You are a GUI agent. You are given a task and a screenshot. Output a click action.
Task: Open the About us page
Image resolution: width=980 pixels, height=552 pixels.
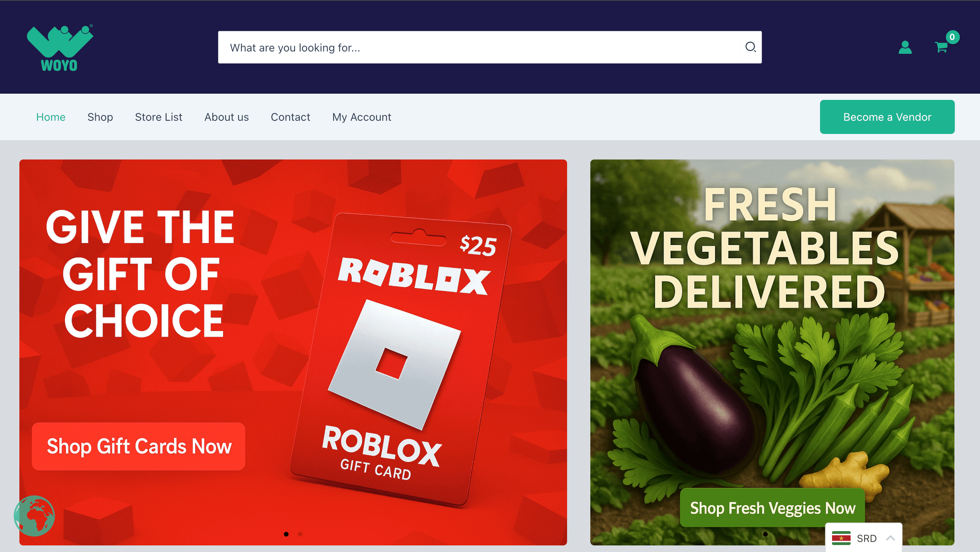click(227, 117)
